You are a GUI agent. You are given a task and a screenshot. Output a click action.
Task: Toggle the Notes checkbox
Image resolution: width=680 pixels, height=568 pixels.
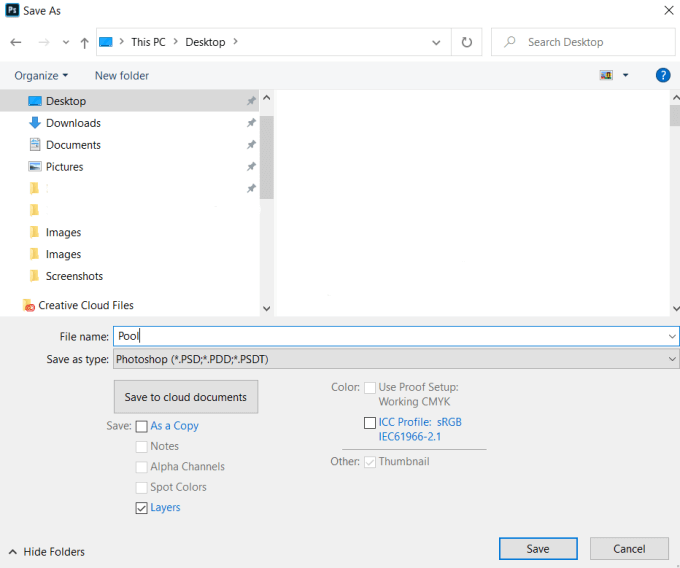141,447
